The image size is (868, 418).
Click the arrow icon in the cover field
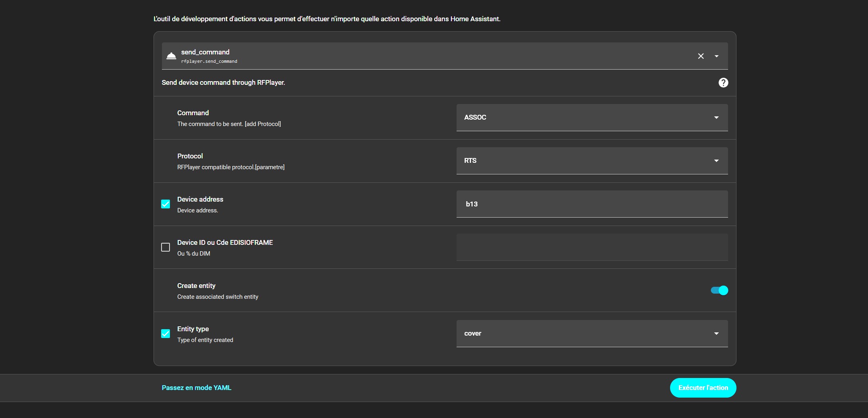click(716, 334)
